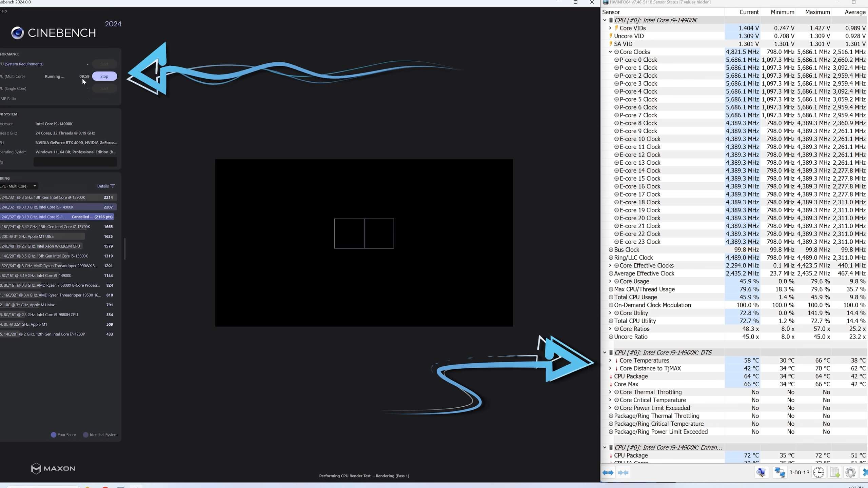The width and height of the screenshot is (868, 488).
Task: Click the Total CPU Usage sensor icon
Action: click(611, 297)
